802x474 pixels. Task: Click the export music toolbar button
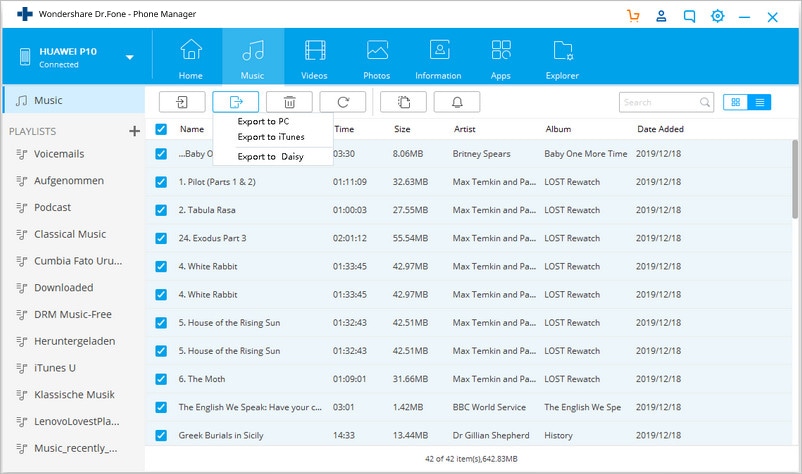coord(236,102)
